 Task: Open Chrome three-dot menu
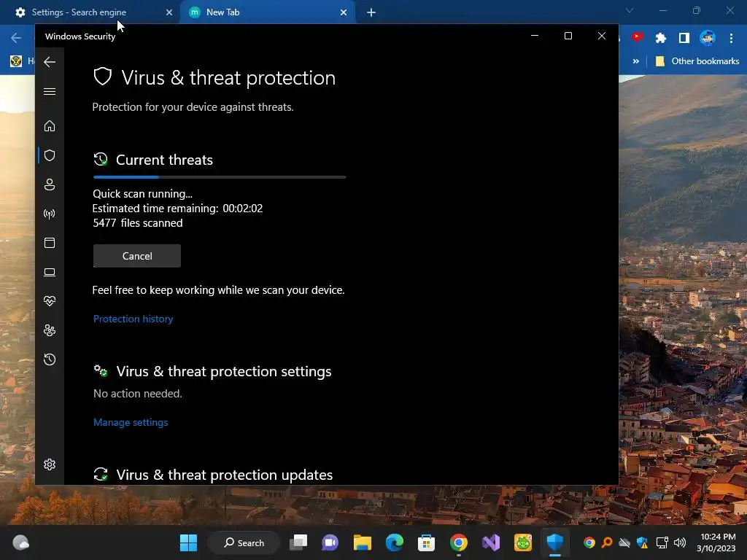pyautogui.click(x=731, y=38)
